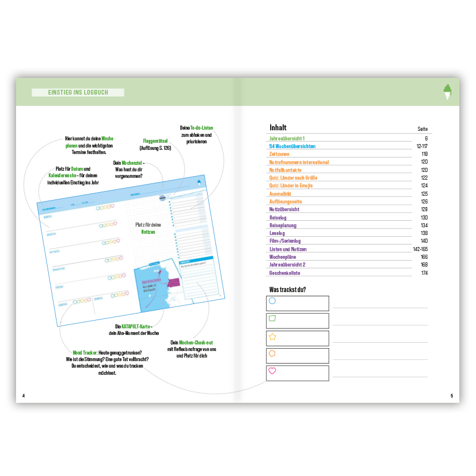Click page number 5 in the corner
Viewport: 476px width, 476px height.
pyautogui.click(x=452, y=396)
